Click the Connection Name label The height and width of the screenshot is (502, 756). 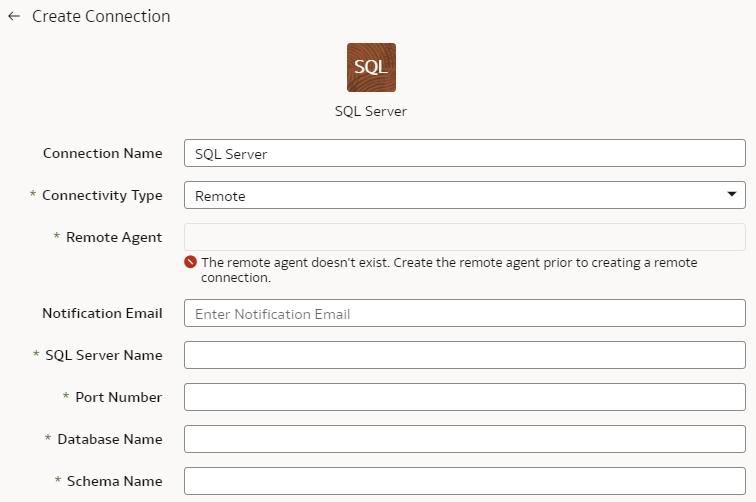103,153
